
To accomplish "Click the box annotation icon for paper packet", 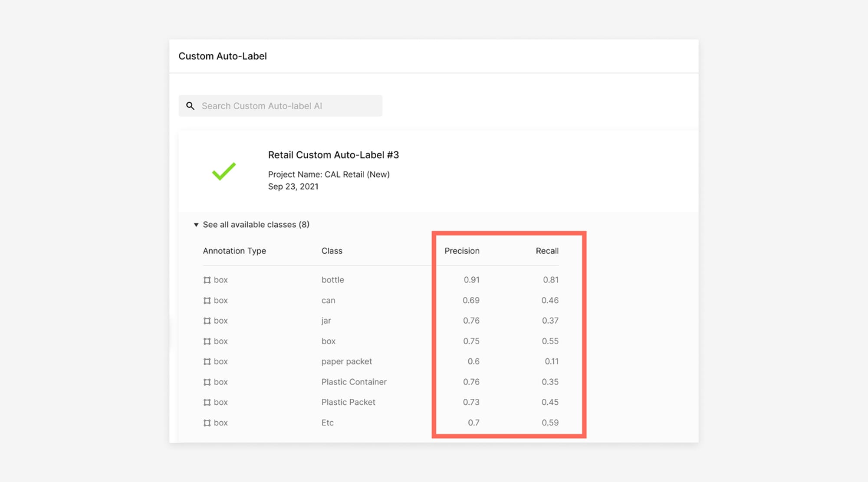I will 207,362.
